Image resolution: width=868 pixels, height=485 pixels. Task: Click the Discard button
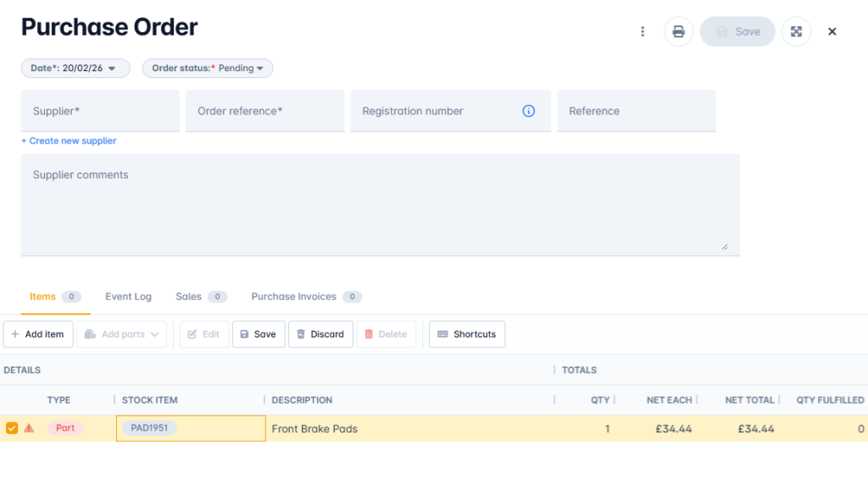[x=320, y=334]
